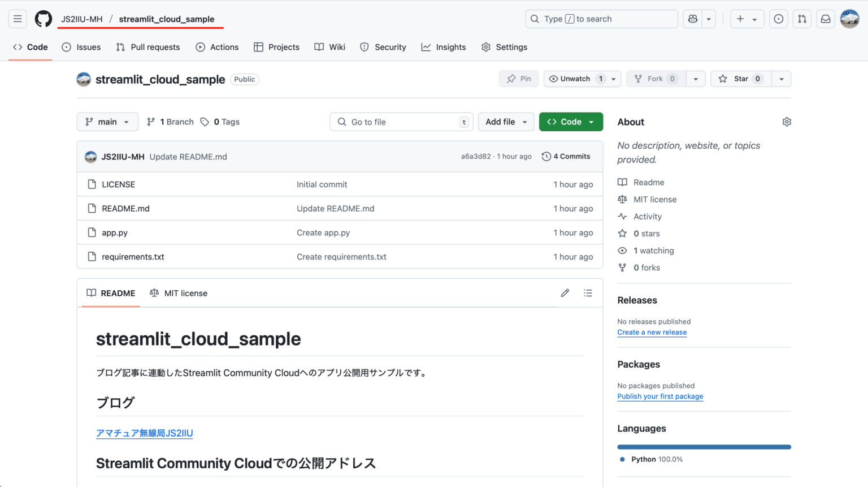Open the README outline icon
Viewport: 868px width, 487px height.
(x=588, y=292)
